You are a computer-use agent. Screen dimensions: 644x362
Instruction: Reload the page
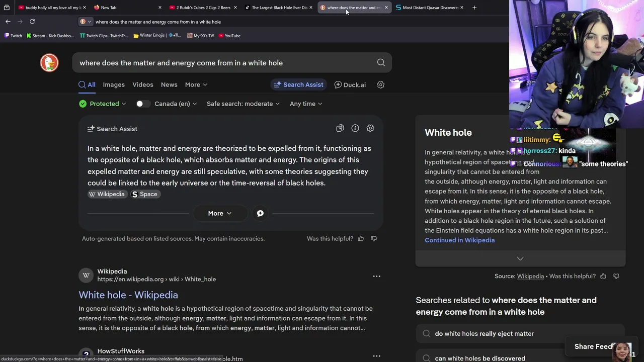tap(32, 22)
